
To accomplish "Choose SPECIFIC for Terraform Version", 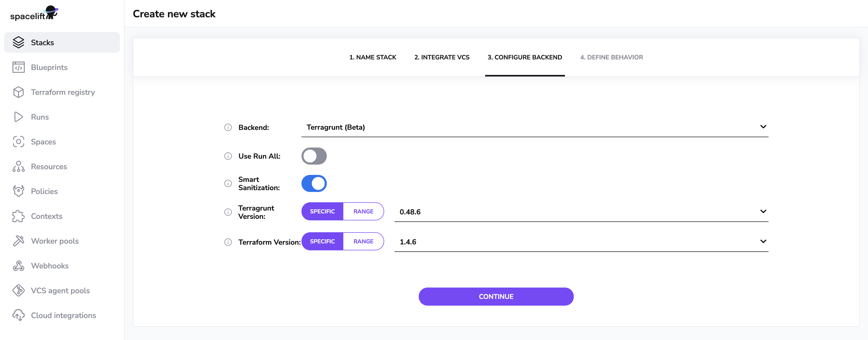I will 322,241.
